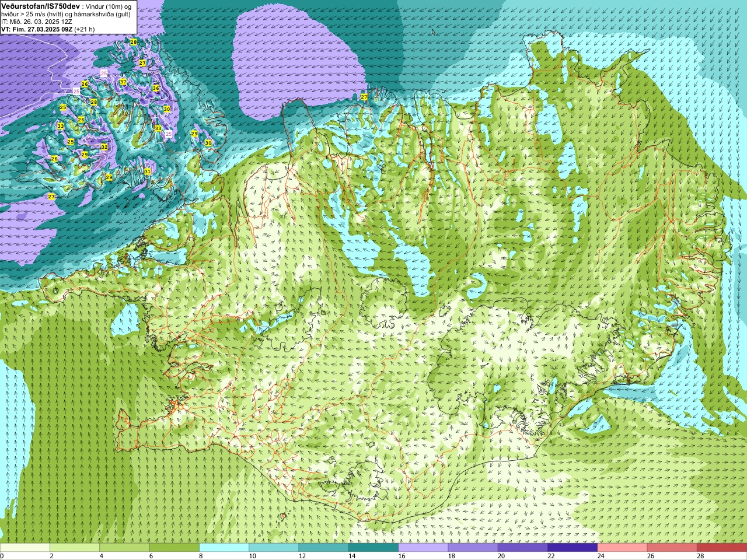Select the yellow gust label 36
Image resolution: width=747 pixels, height=560 pixels.
(156, 88)
